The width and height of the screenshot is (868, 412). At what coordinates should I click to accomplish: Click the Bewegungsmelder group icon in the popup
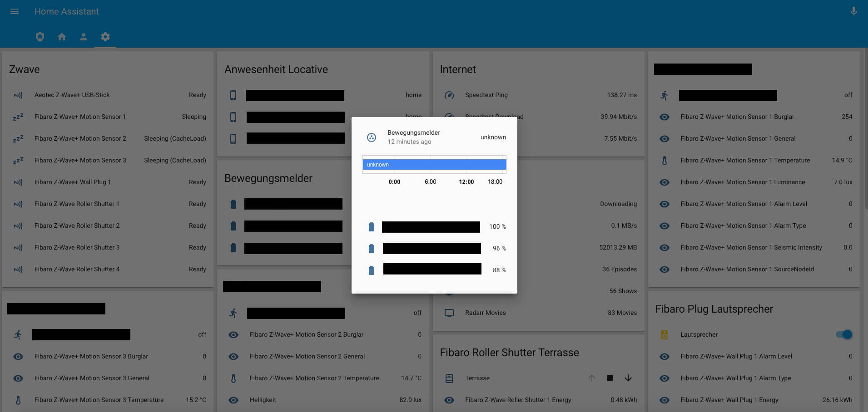[372, 137]
